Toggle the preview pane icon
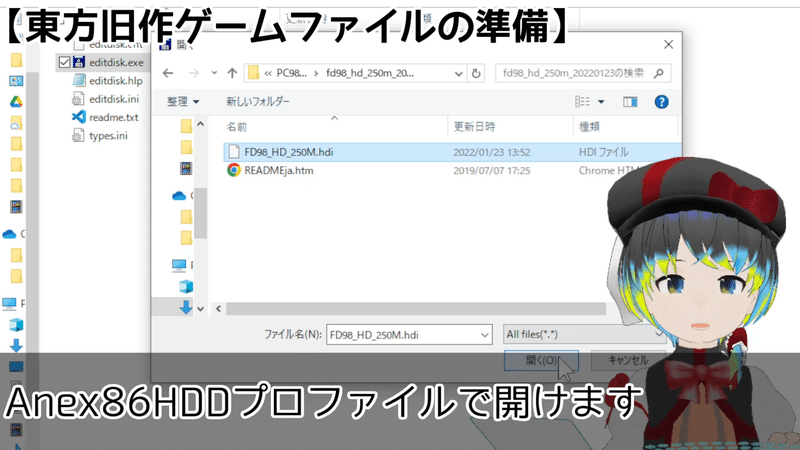Screen dimensions: 800x450 point(630,102)
